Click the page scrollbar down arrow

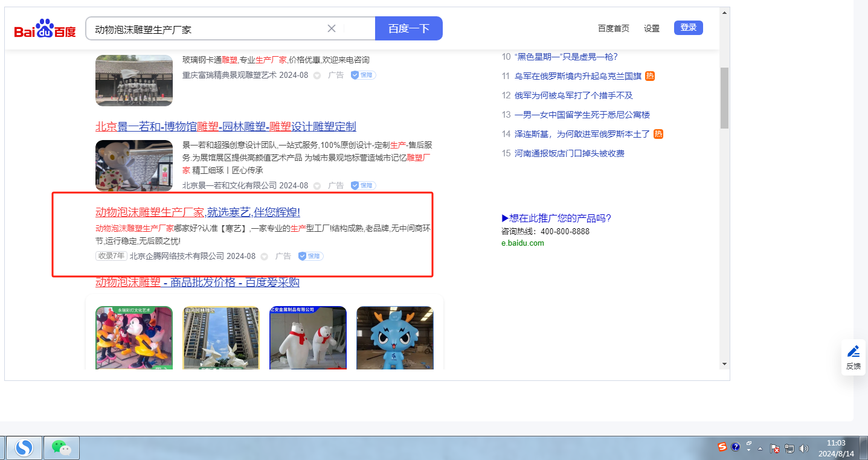724,365
